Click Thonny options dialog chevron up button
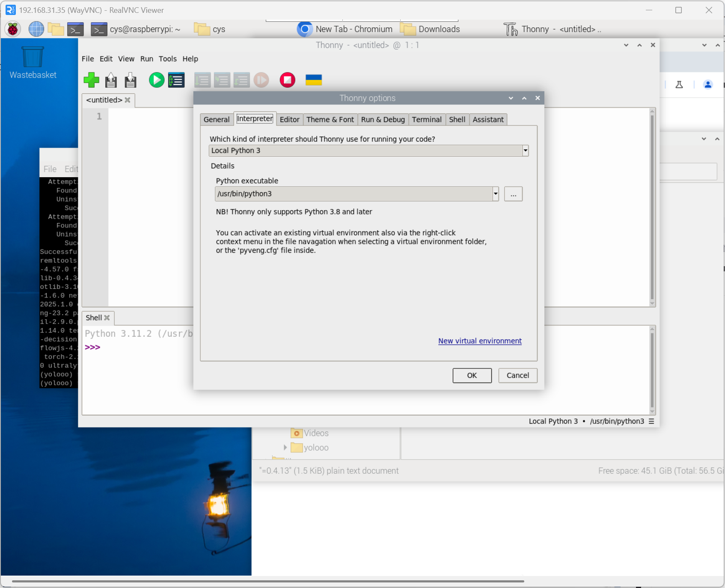The height and width of the screenshot is (588, 725). [524, 98]
